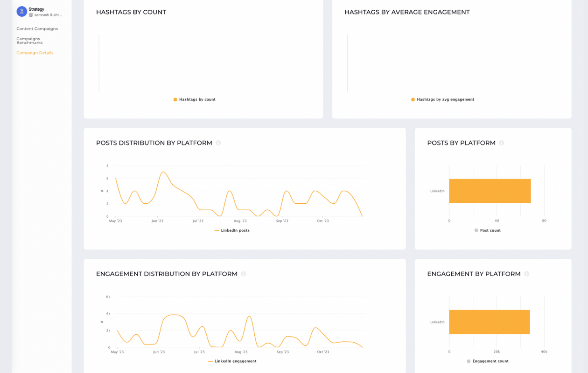
Task: Click the Engagement by Platform heading
Action: [474, 274]
